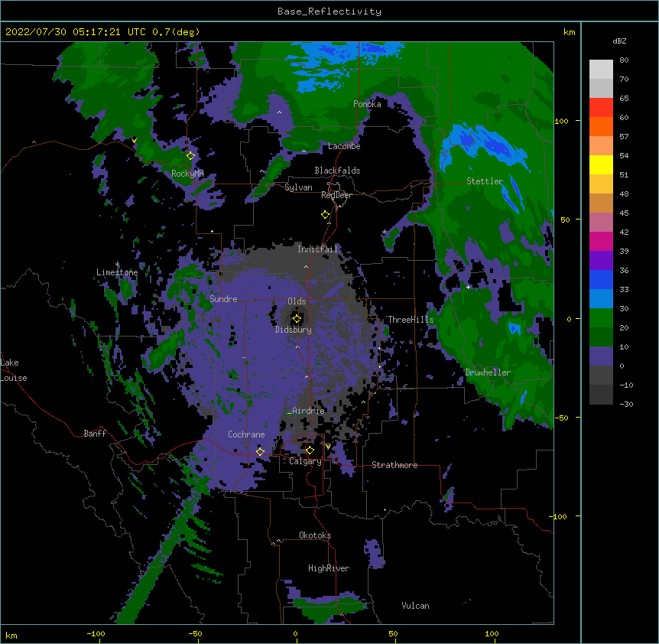Image resolution: width=659 pixels, height=644 pixels.
Task: Click the Stettler city label
Action: point(485,181)
